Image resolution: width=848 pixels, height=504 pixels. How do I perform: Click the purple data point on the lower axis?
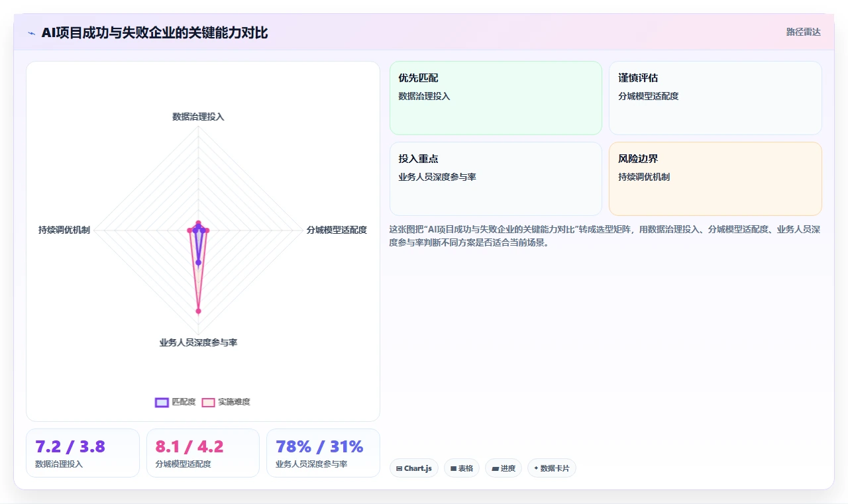click(x=198, y=262)
